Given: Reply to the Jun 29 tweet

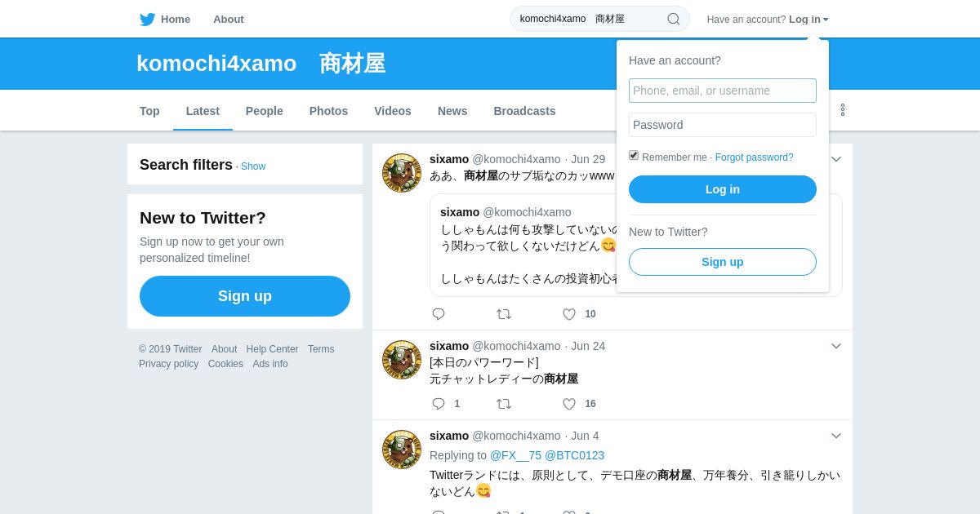Looking at the screenshot, I should [x=439, y=314].
